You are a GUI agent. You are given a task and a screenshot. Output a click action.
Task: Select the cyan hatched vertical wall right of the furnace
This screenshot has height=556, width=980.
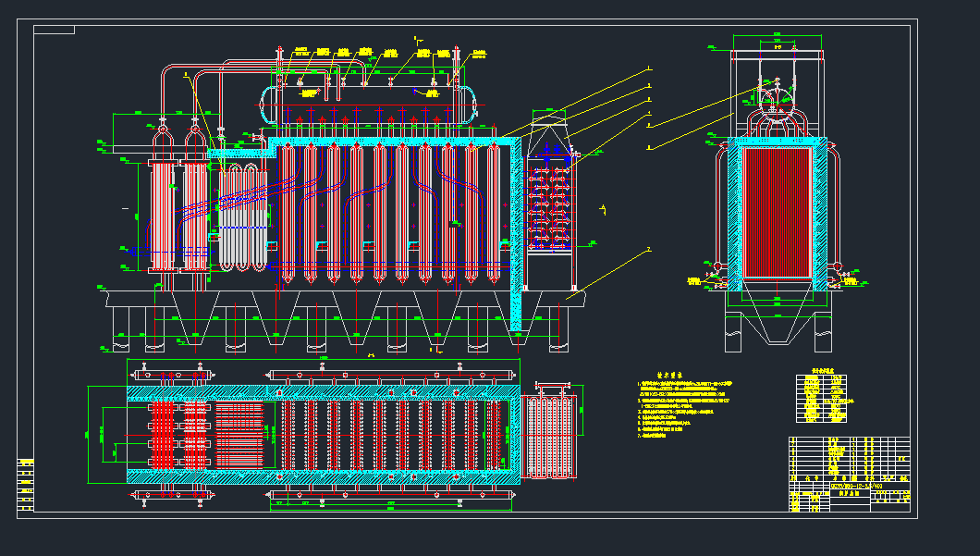[x=516, y=231]
